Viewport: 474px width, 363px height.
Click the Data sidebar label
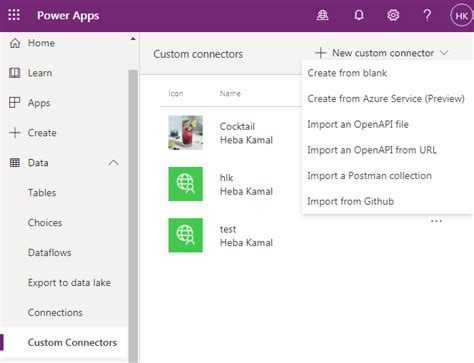pos(38,163)
